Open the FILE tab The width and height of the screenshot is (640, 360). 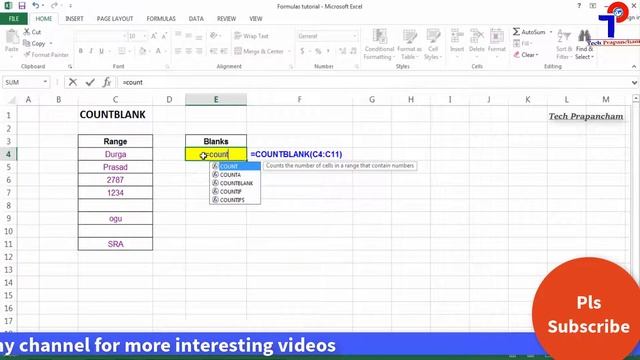[x=14, y=19]
